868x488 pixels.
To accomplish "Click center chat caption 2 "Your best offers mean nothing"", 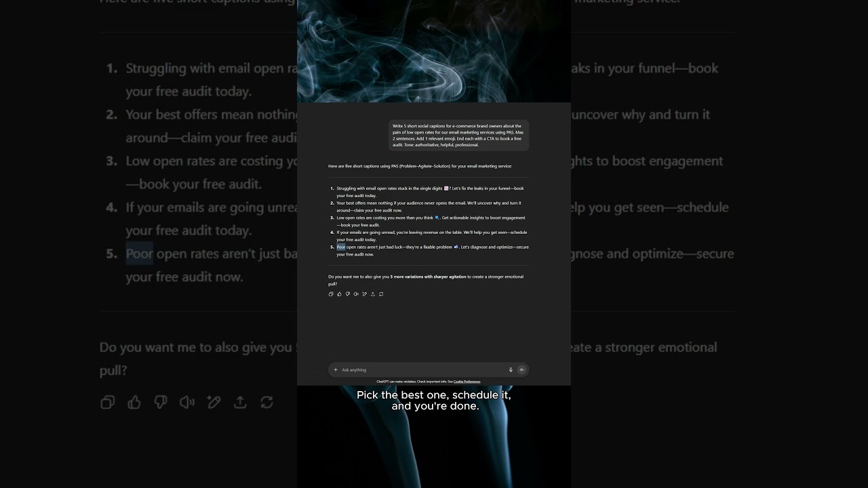I will click(x=429, y=207).
